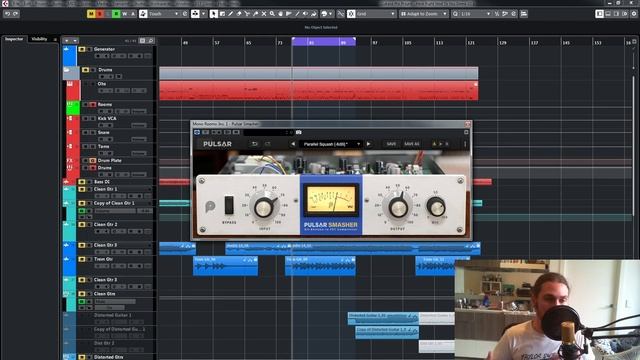Toggle the global Mute M button
Viewport: 640px width, 360px height.
point(91,14)
